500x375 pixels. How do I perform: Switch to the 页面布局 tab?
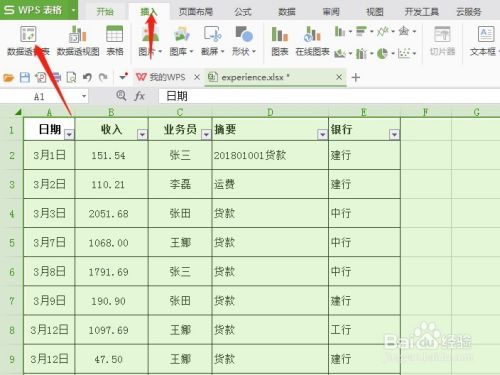(196, 12)
